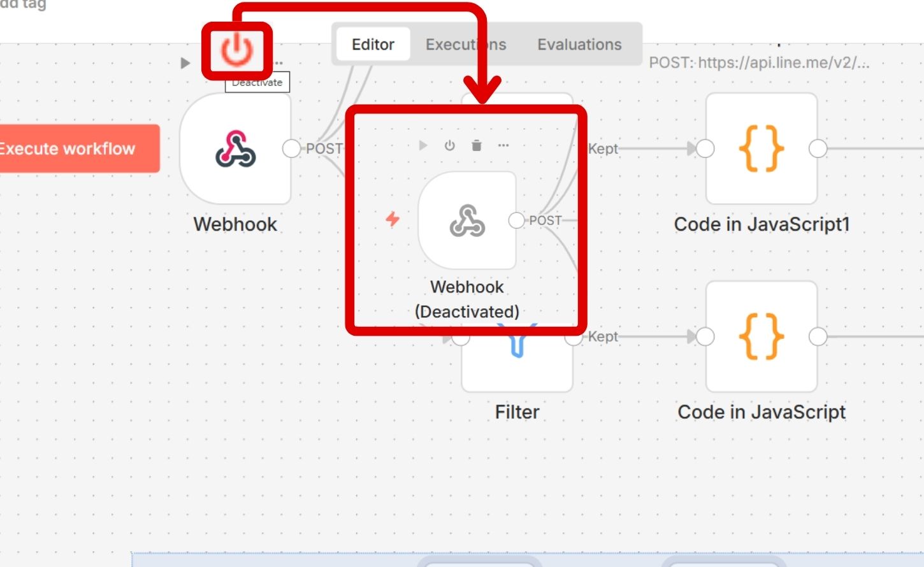Click the Code in JavaScript1 output connector
Viewport: 924px width, 567px height.
point(818,149)
